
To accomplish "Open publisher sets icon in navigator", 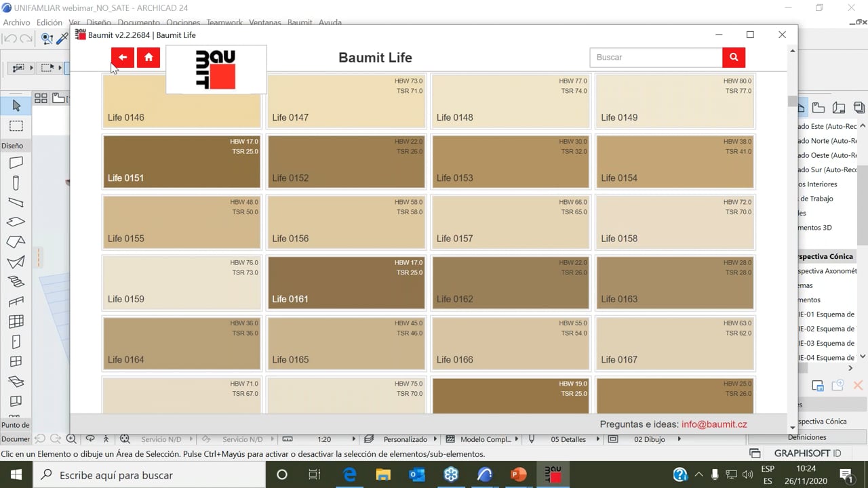I will [x=859, y=107].
